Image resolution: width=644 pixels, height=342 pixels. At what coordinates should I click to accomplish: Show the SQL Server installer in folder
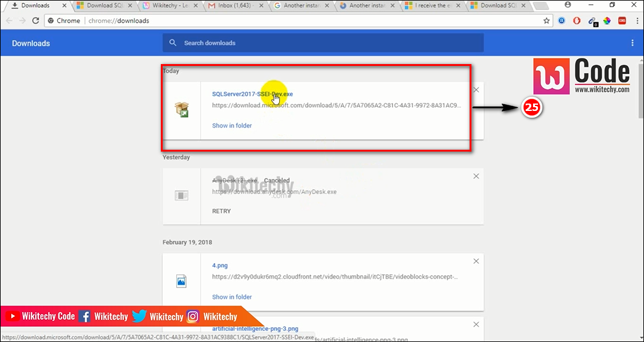pyautogui.click(x=232, y=126)
